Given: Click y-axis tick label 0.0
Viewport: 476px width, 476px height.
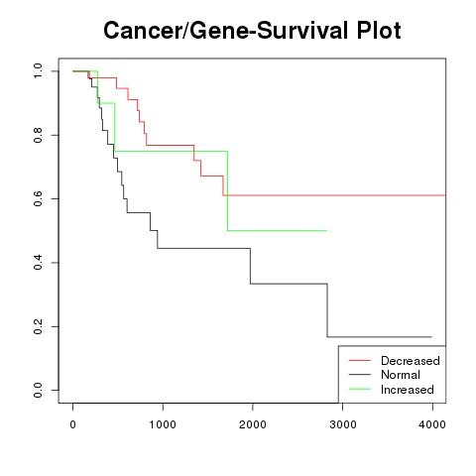Looking at the screenshot, I should pos(38,390).
